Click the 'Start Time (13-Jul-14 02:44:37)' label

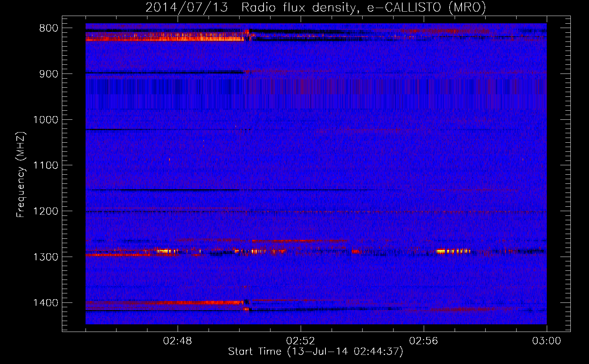316,352
